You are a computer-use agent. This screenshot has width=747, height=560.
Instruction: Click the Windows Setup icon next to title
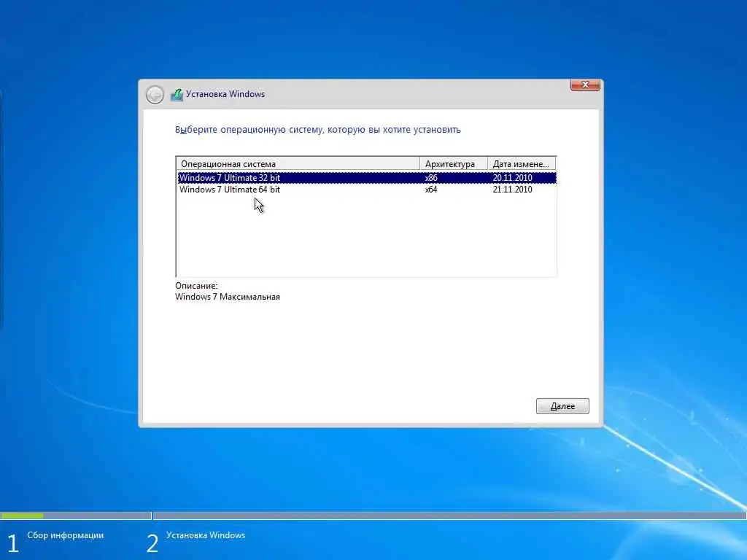pos(177,95)
